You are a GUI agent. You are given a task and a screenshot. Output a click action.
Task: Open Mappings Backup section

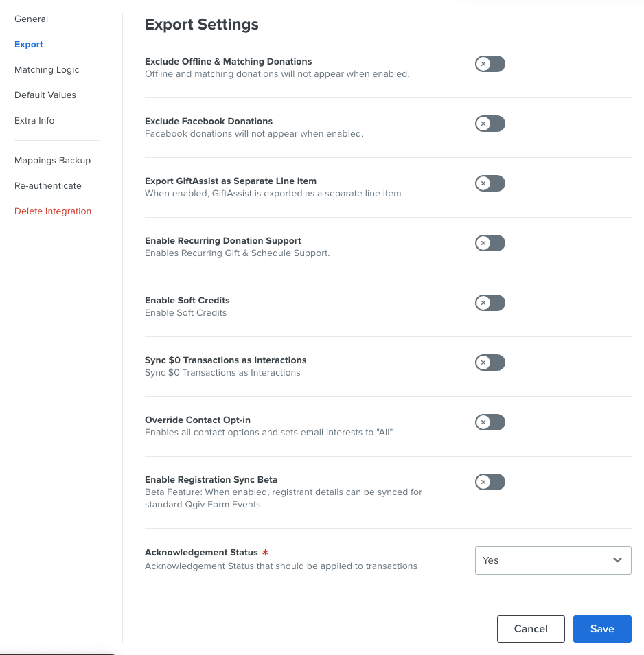pyautogui.click(x=53, y=161)
